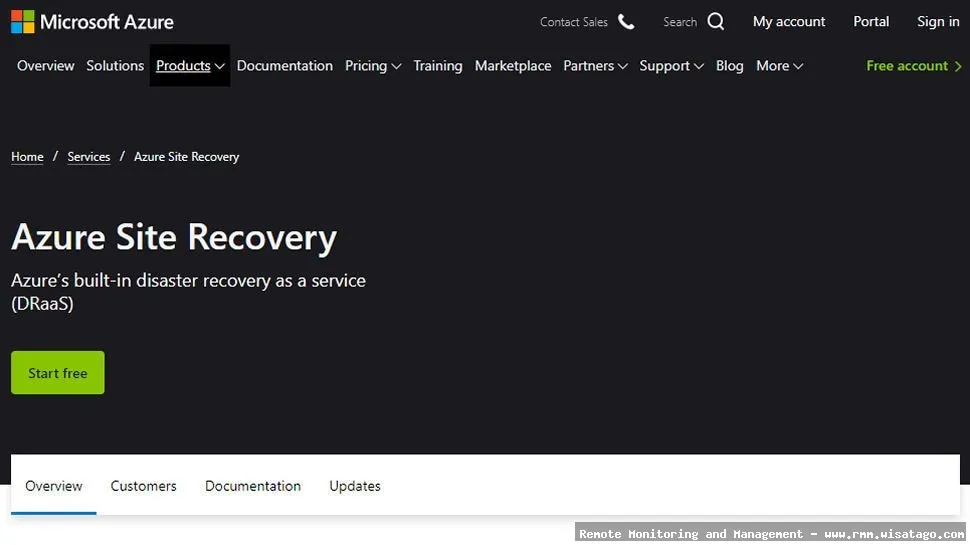Expand the Partners dropdown chevron

[x=623, y=66]
